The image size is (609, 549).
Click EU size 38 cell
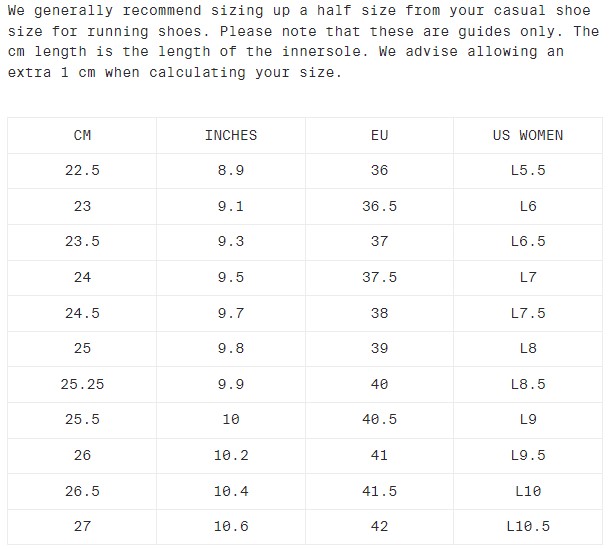[379, 313]
